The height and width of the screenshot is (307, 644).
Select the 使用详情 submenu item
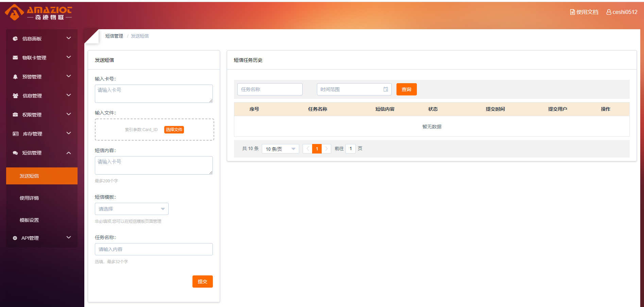point(42,198)
